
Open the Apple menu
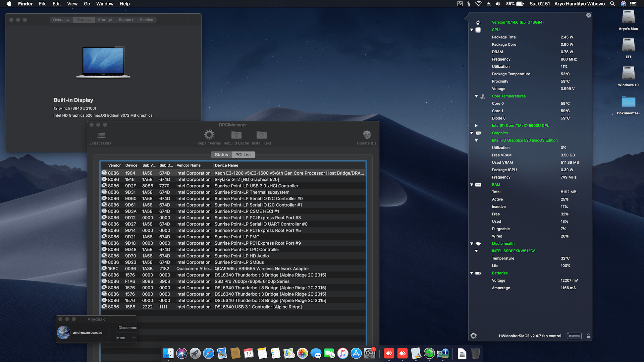[9, 4]
